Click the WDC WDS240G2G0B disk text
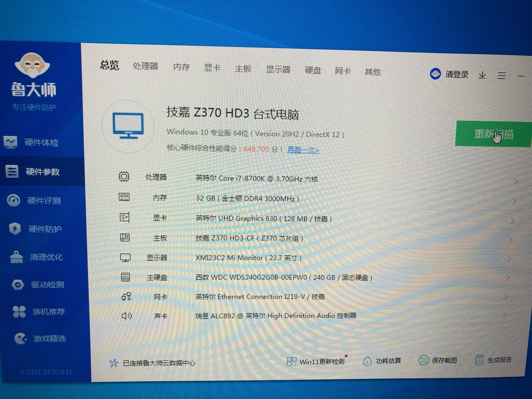Viewport: 532px width, 399px height. [x=284, y=277]
